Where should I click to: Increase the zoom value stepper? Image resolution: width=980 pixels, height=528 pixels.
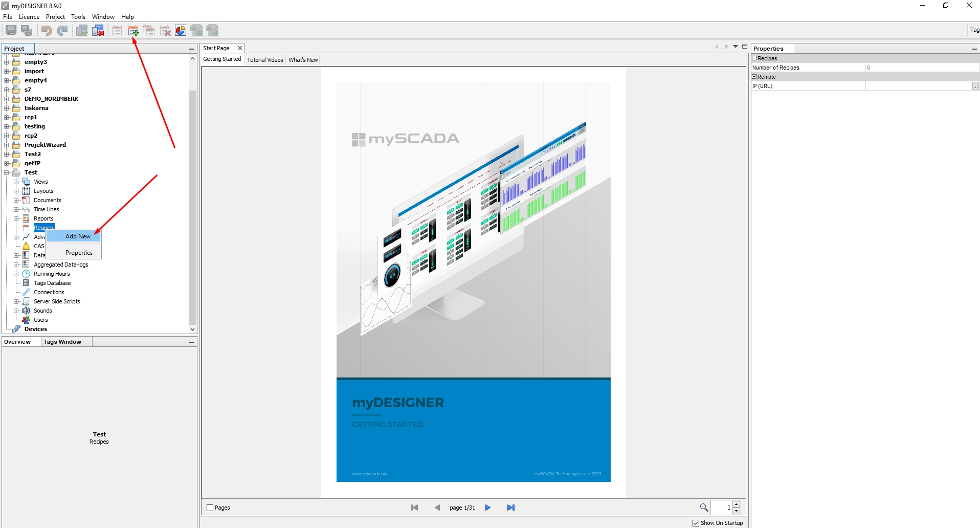(737, 504)
